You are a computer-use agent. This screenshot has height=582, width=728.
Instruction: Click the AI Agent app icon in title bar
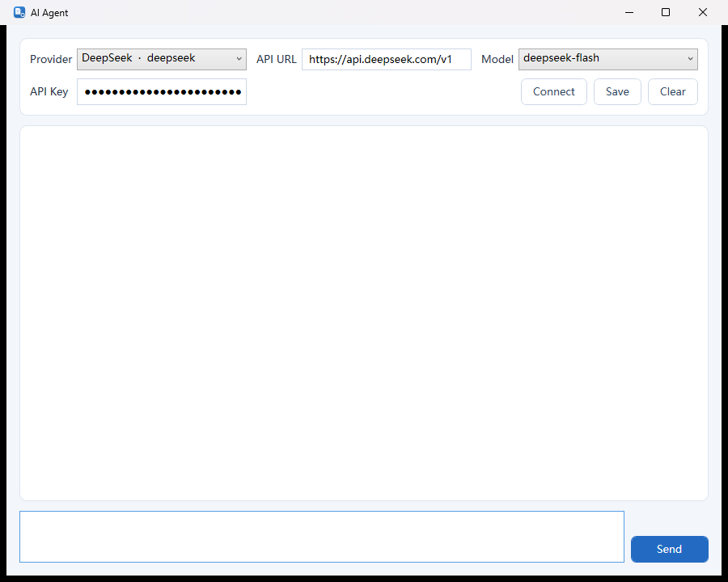19,13
